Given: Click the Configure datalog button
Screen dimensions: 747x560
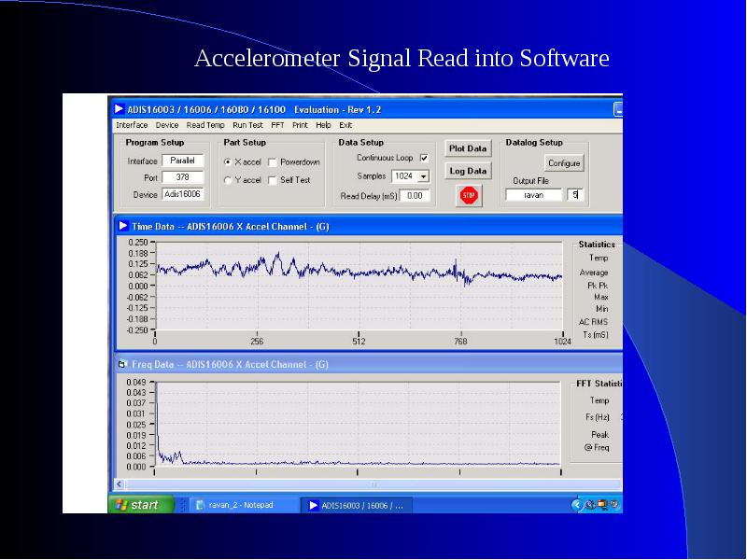Looking at the screenshot, I should point(564,162).
